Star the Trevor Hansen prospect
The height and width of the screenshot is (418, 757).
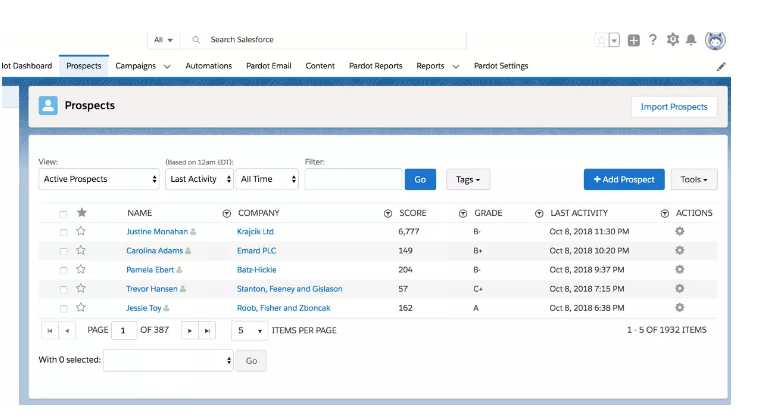click(81, 288)
